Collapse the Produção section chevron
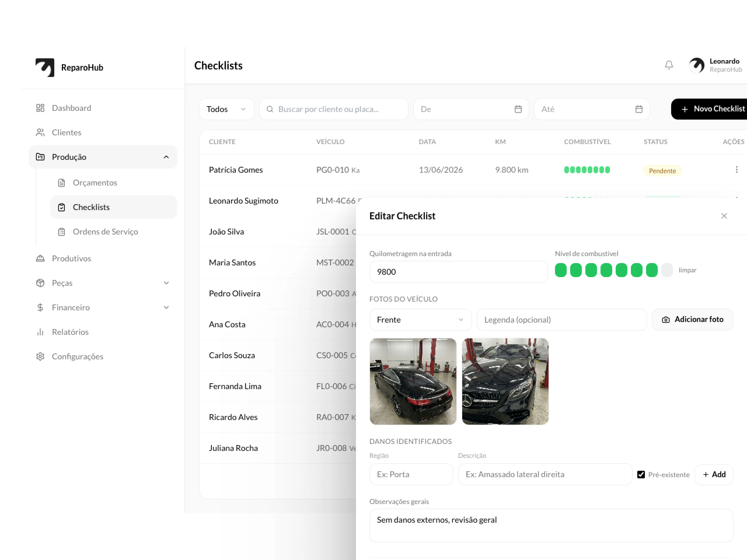 pos(166,157)
